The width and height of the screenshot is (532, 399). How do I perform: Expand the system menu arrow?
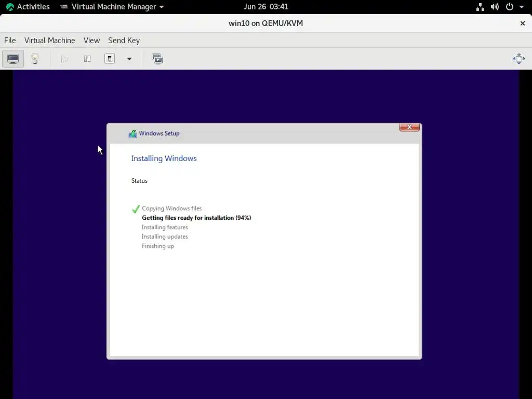tap(522, 7)
